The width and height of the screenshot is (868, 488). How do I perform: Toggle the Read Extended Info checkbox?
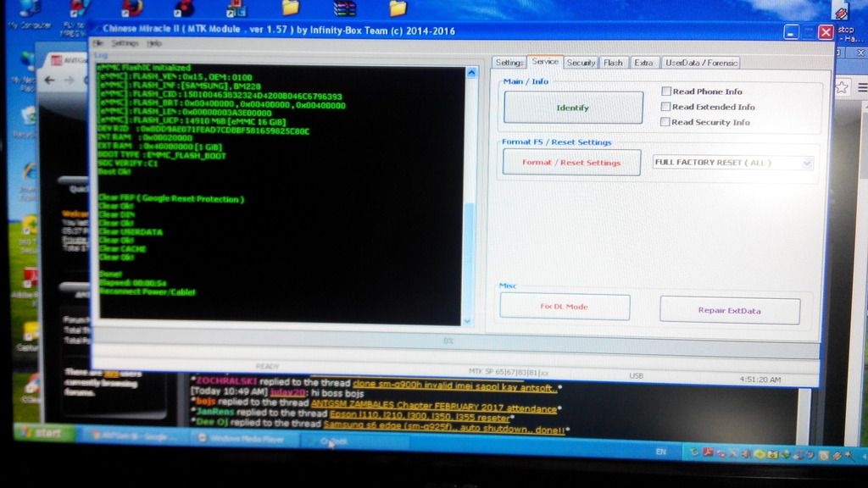(666, 107)
